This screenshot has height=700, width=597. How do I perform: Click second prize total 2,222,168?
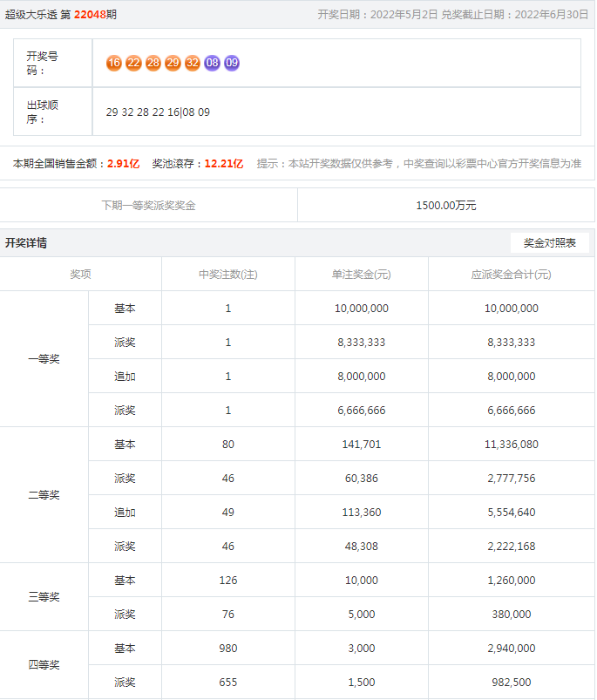tap(512, 546)
